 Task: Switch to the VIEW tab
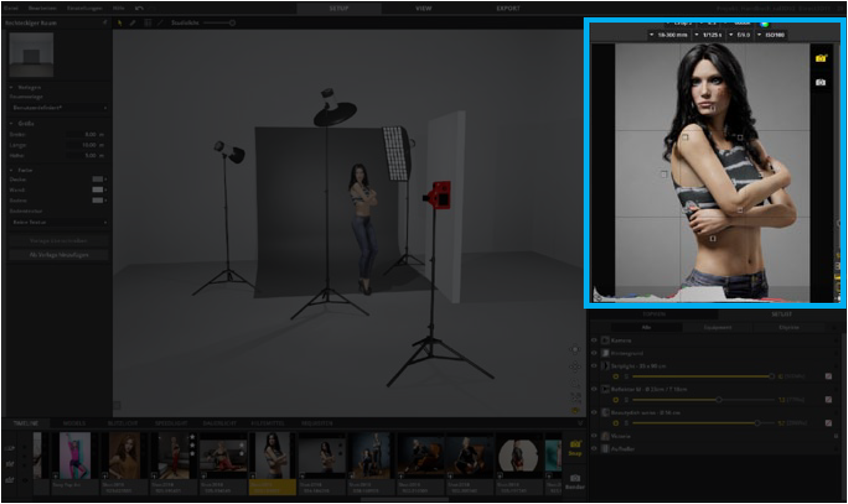[423, 9]
